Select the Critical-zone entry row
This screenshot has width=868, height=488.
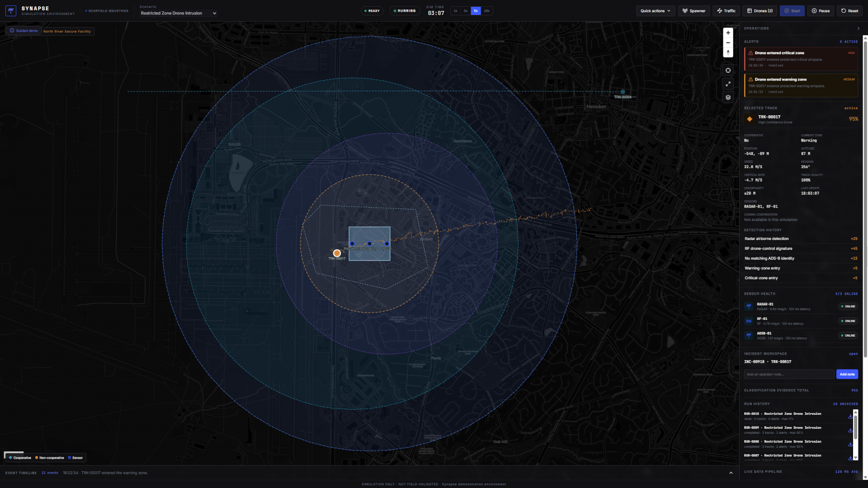point(801,278)
